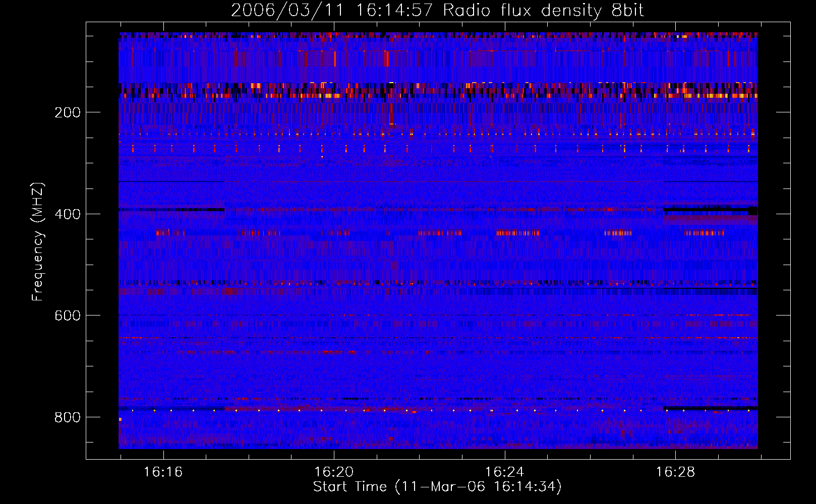Click the plot title '2006/03/11 16:14:57 Radio flux density 8bit'
The height and width of the screenshot is (504, 816).
point(437,11)
